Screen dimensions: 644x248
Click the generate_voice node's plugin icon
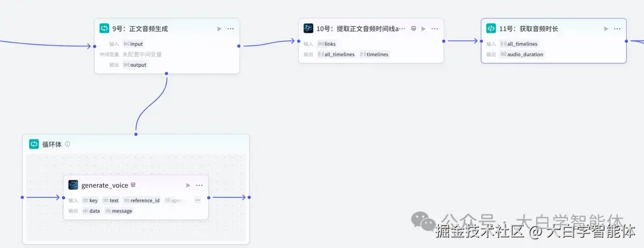pos(73,185)
